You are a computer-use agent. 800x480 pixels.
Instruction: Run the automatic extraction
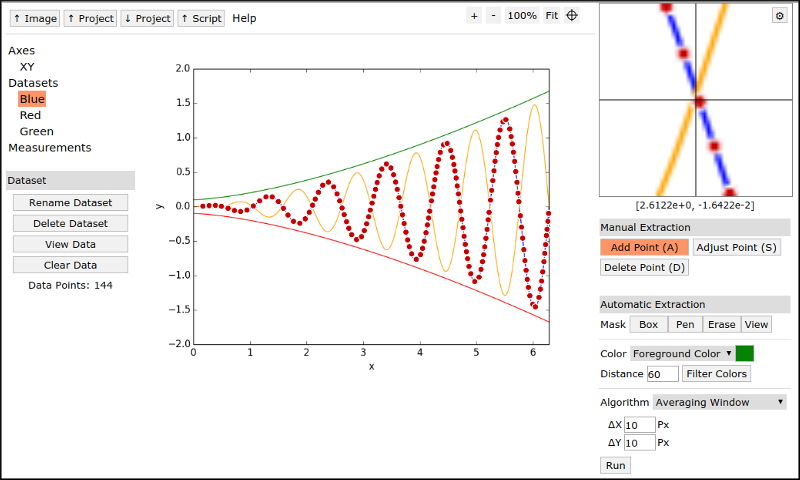(615, 465)
